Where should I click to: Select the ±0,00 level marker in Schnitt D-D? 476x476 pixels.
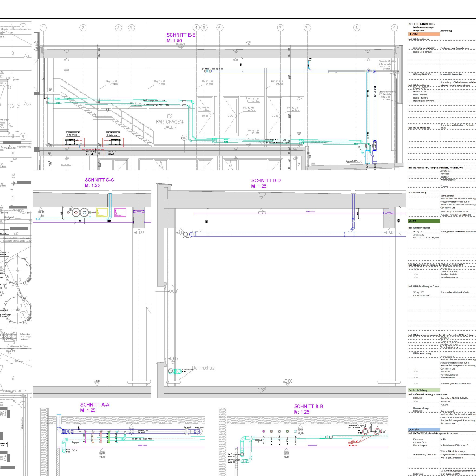(x=287, y=381)
